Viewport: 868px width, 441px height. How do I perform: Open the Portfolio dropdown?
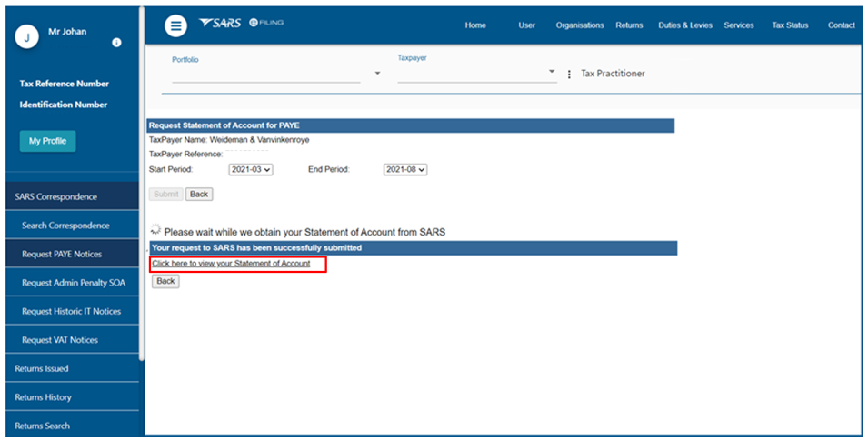click(377, 74)
